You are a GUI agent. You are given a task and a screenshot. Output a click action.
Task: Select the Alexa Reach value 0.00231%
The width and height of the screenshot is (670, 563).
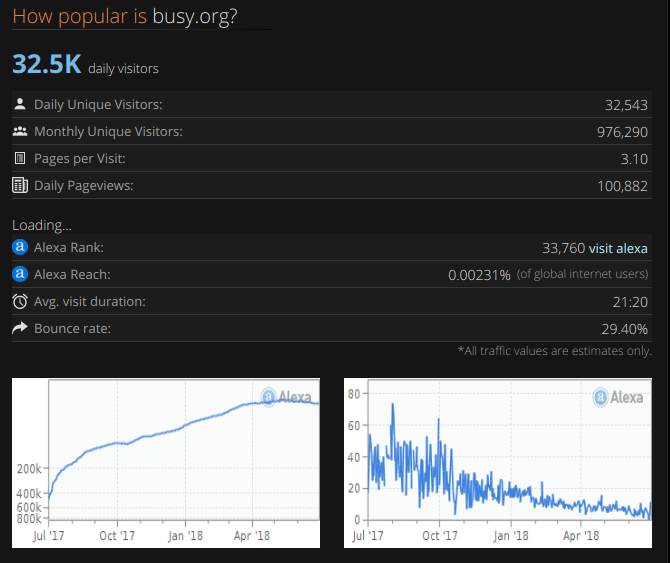(x=479, y=275)
